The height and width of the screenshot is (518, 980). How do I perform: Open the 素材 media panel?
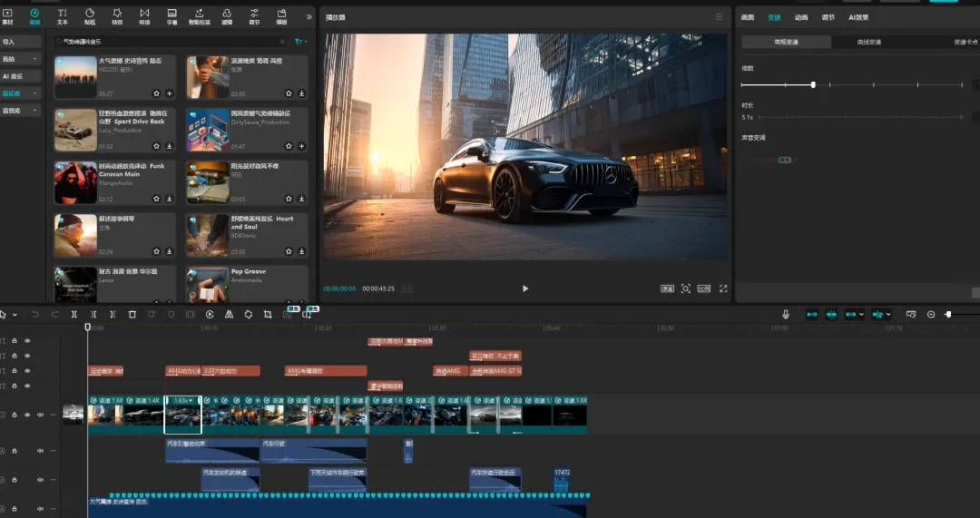(7, 16)
